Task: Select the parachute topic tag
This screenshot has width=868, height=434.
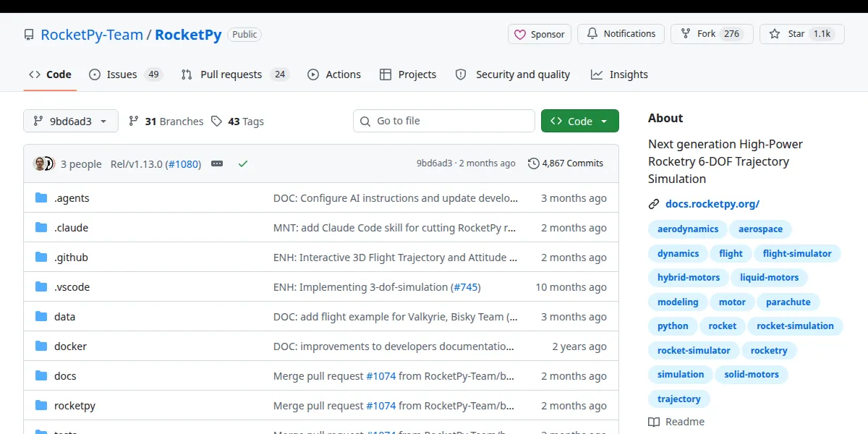Action: [x=788, y=302]
